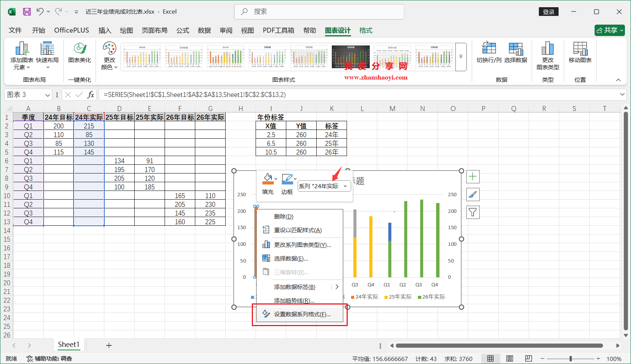Open Add Chart Element menu

(x=22, y=56)
